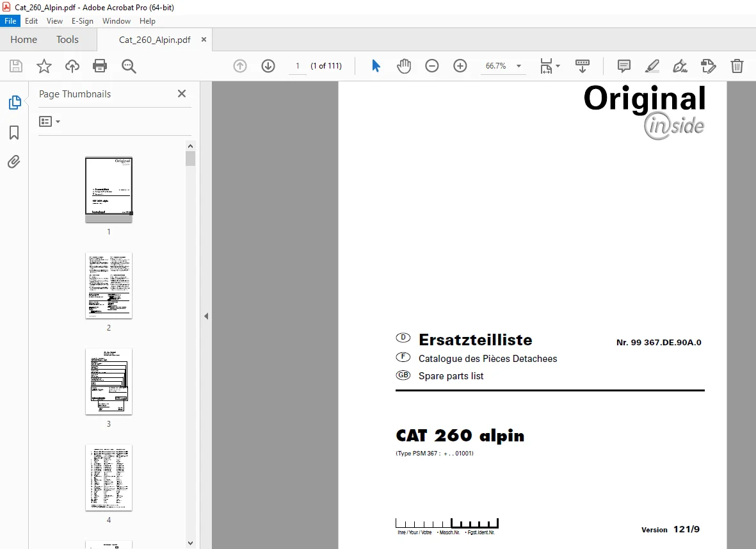Click the Delete trash icon
This screenshot has height=549, width=756.
pos(737,66)
